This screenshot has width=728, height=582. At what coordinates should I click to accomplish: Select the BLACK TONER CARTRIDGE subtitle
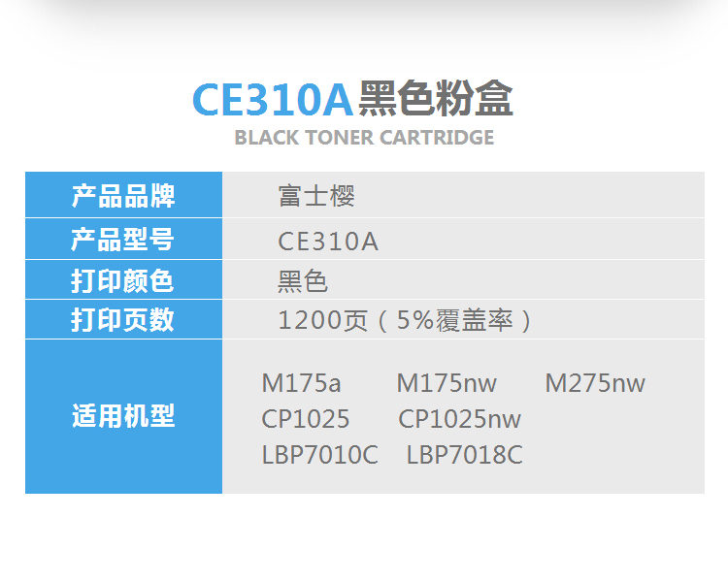(x=364, y=138)
